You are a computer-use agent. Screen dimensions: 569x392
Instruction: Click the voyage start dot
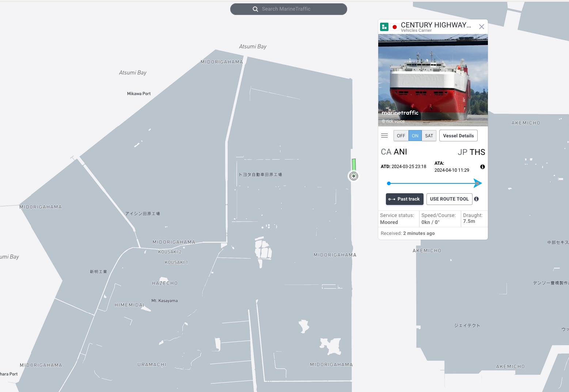(389, 183)
